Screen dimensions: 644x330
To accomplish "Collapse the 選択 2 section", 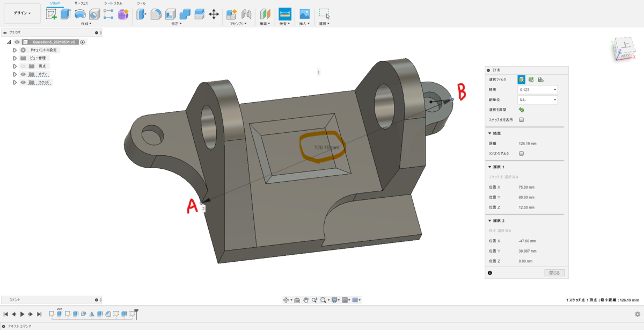I will pos(489,221).
